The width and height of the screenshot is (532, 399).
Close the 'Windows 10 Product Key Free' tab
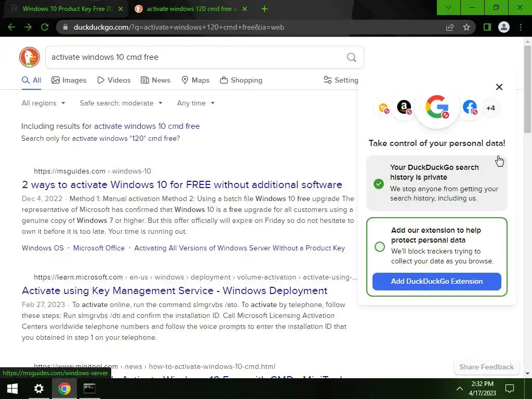[x=121, y=9]
